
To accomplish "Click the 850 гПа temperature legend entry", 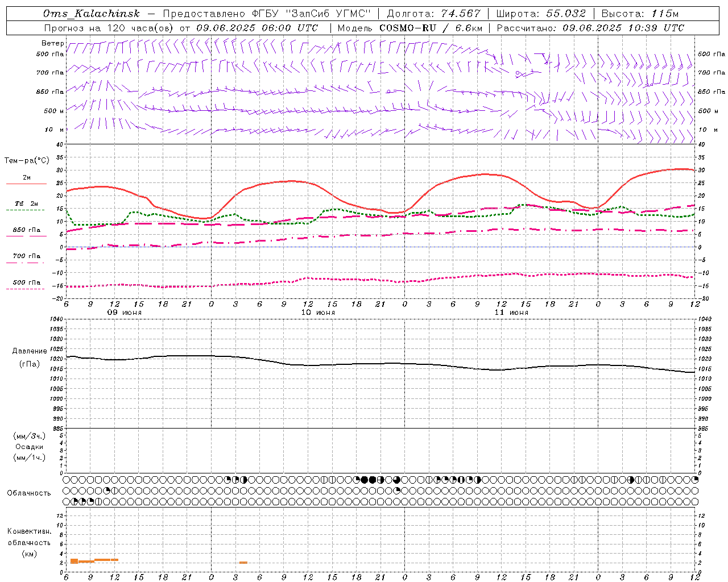I will pyautogui.click(x=27, y=230).
